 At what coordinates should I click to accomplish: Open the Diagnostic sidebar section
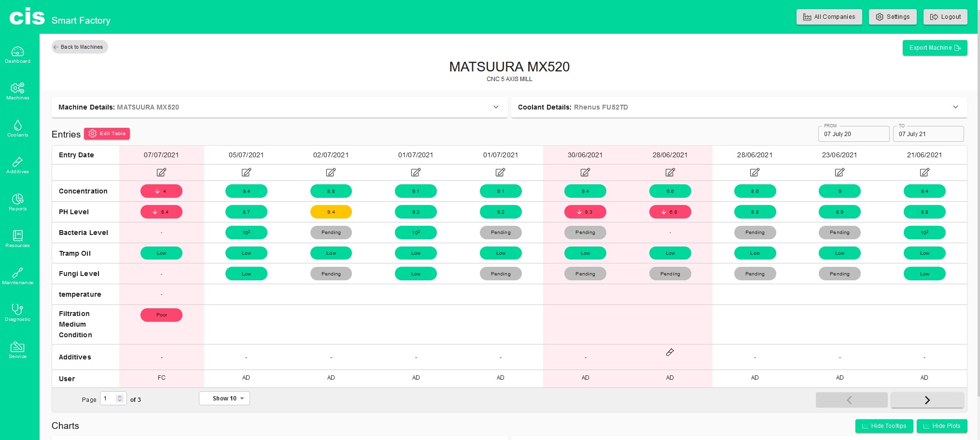18,313
